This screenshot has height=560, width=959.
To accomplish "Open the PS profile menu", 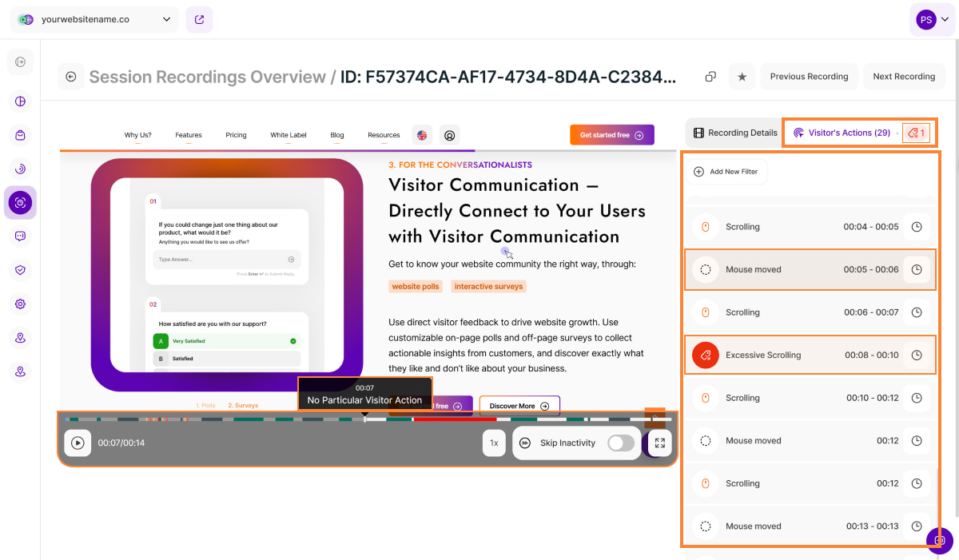I will (x=933, y=20).
